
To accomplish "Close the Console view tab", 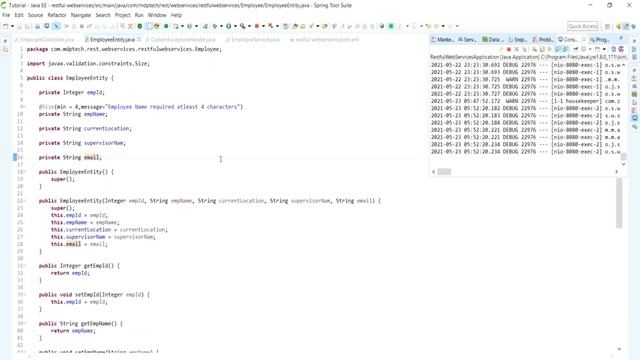I will pos(584,40).
